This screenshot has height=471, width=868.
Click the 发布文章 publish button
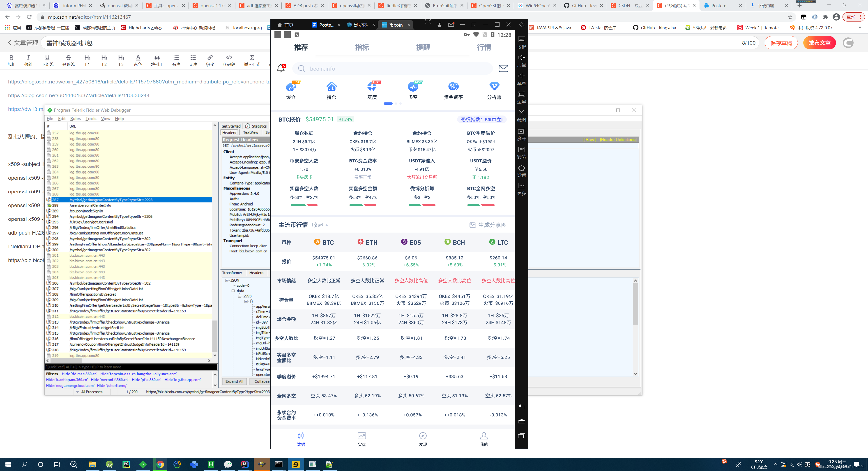point(820,43)
